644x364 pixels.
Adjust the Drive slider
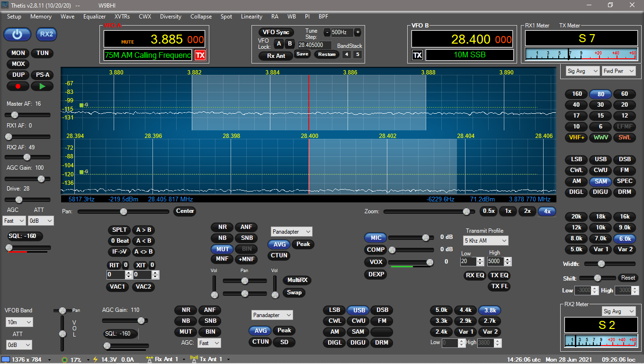27,200
